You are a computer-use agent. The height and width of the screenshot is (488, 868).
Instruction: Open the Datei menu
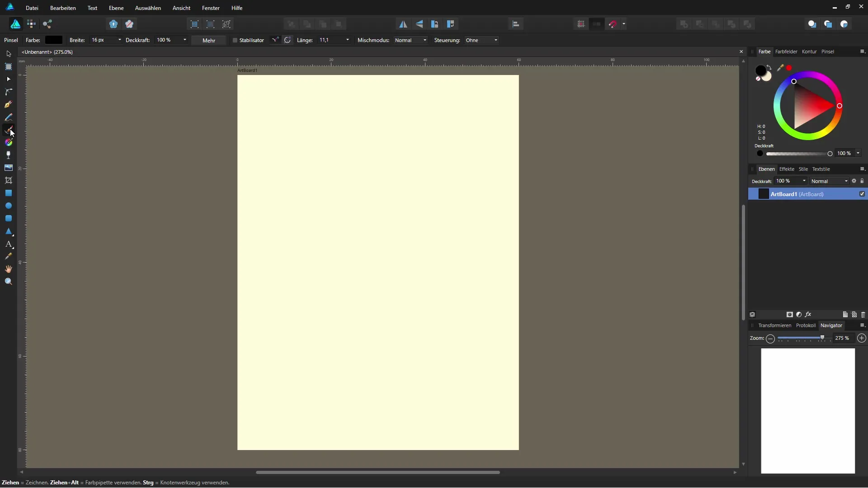(x=32, y=8)
